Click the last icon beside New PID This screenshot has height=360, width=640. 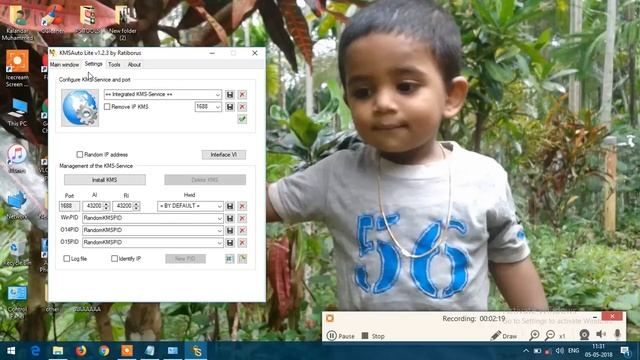[x=242, y=259]
